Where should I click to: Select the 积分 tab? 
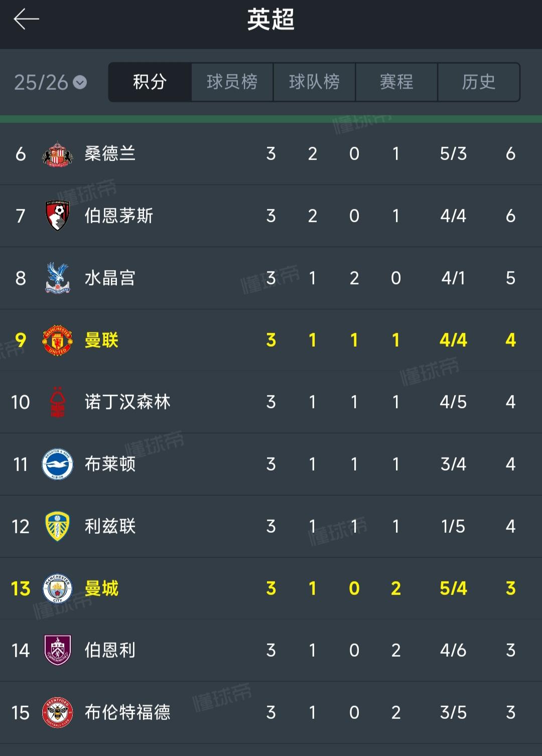click(150, 82)
